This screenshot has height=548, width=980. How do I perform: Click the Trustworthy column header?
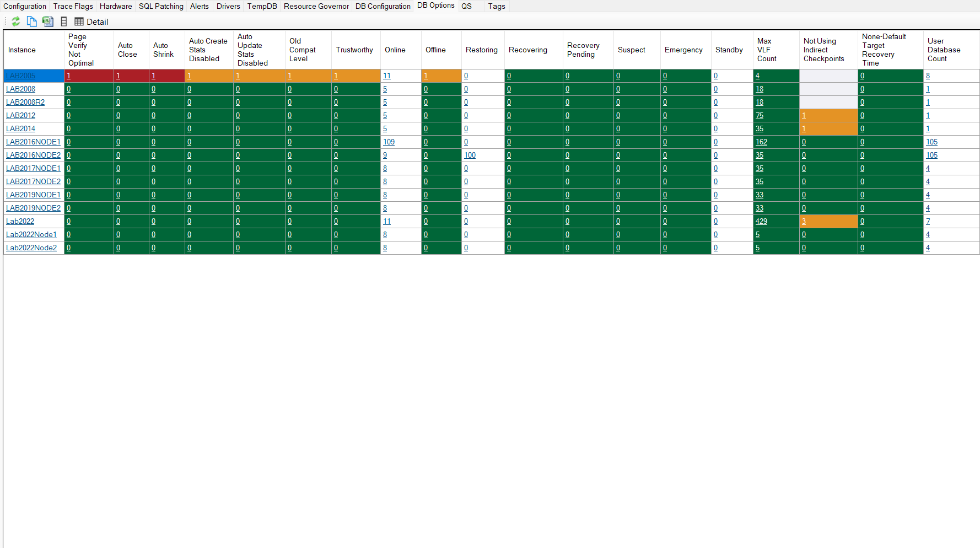pos(356,50)
